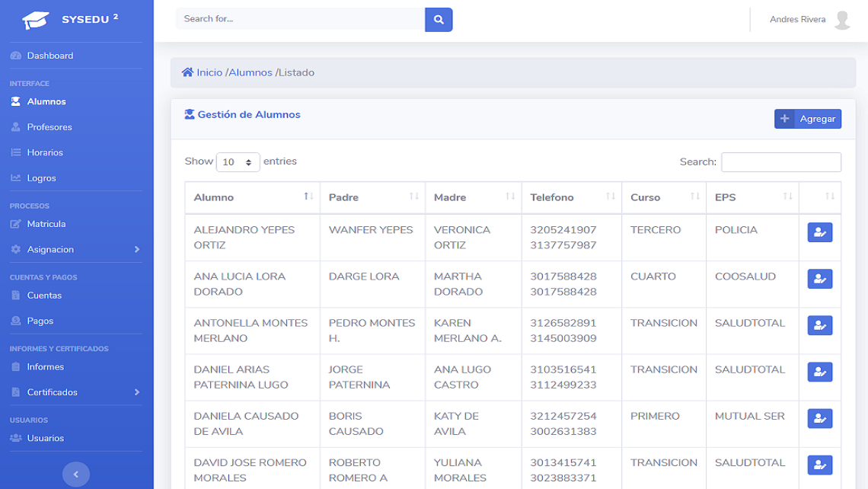Click the table Search input field
868x489 pixels.
780,162
